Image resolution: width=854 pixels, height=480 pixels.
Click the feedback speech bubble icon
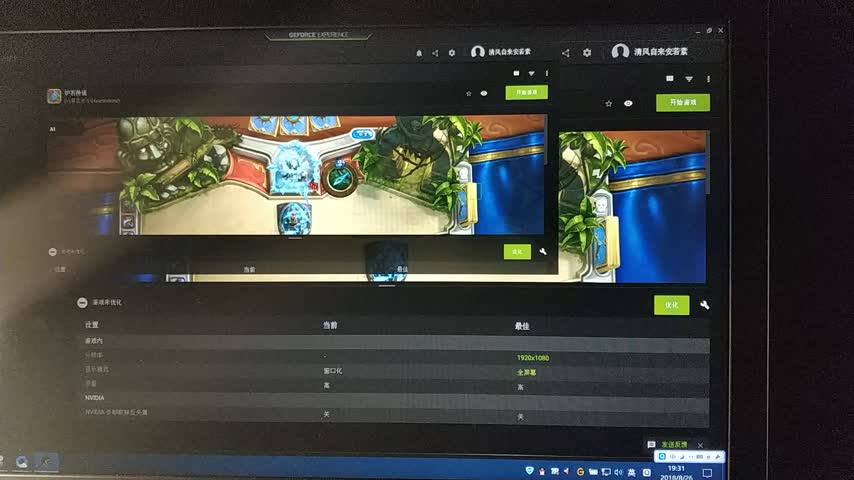coord(651,445)
